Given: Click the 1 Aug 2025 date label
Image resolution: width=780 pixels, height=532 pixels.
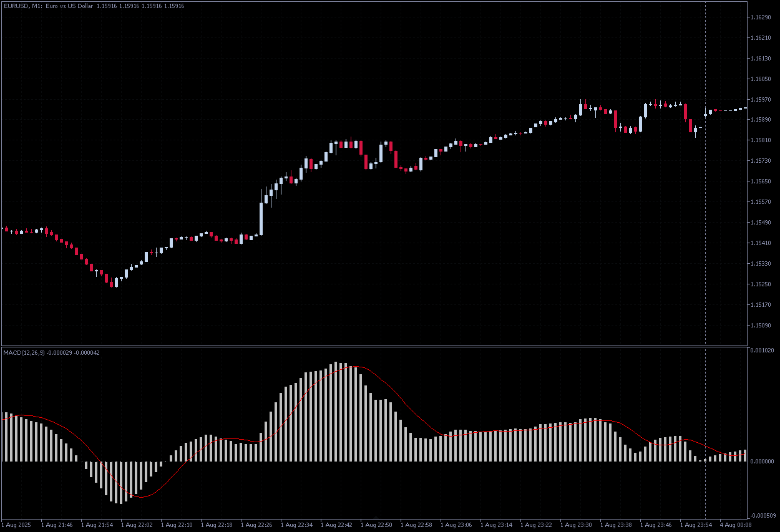Looking at the screenshot, I should [16, 525].
